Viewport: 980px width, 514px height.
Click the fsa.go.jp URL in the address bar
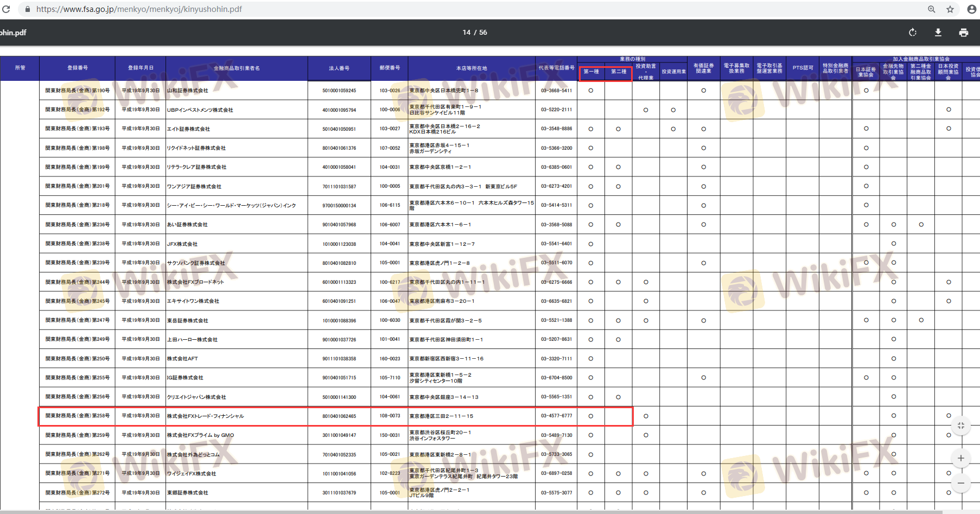(139, 9)
